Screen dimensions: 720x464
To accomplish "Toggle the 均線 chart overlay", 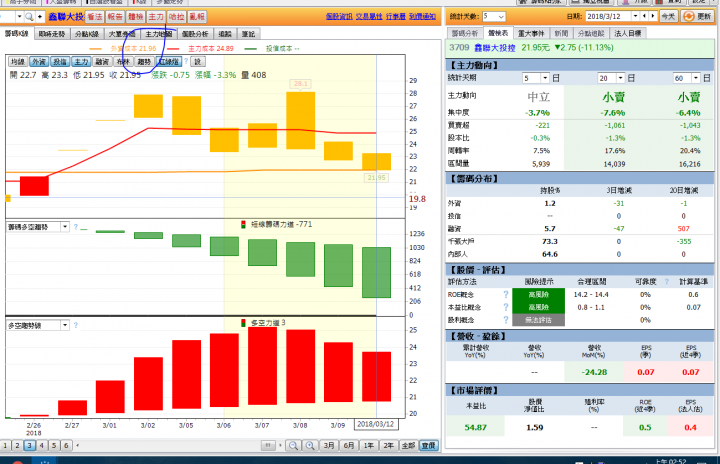I will point(18,62).
